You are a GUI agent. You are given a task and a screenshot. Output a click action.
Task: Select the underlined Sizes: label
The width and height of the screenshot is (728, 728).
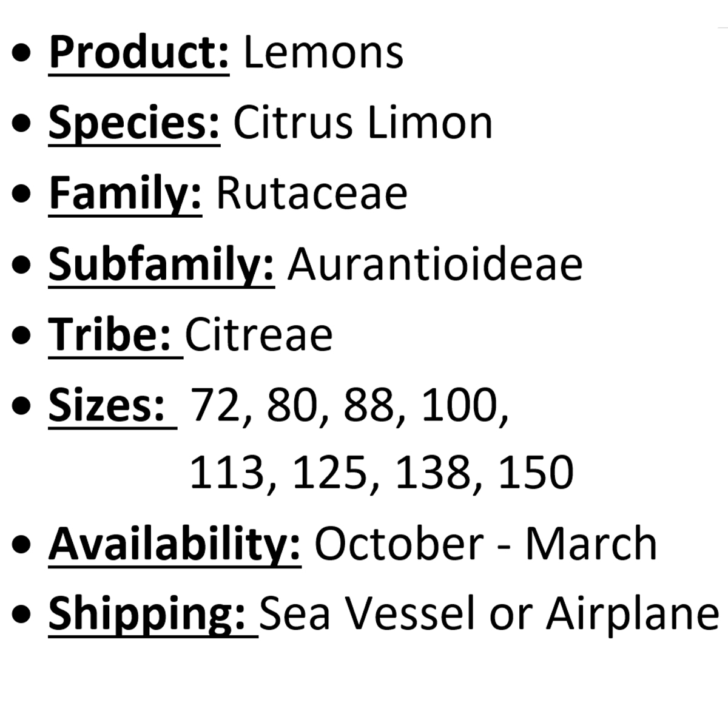click(113, 406)
